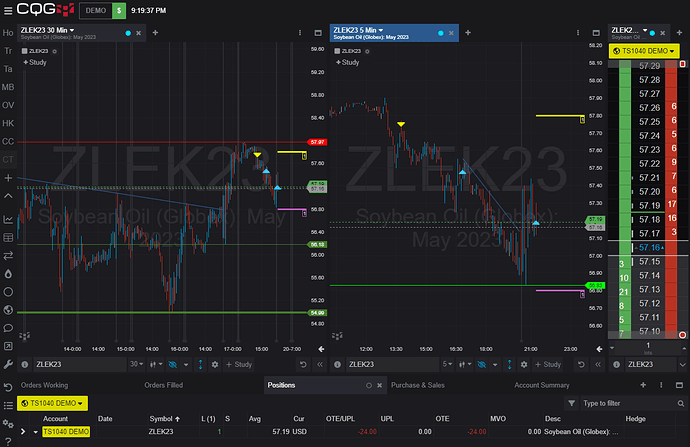Switch to the Orders Filled tab

pos(164,385)
